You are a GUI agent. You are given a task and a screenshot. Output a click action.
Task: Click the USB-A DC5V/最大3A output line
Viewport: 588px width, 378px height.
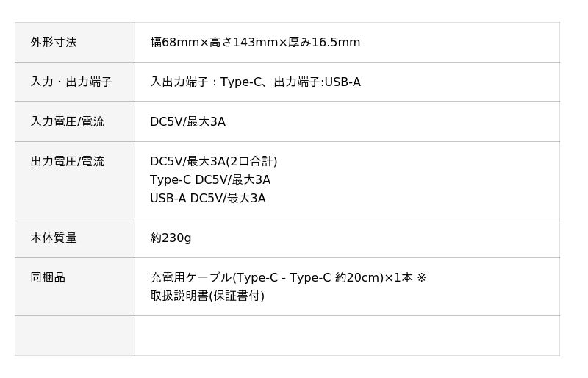click(207, 199)
